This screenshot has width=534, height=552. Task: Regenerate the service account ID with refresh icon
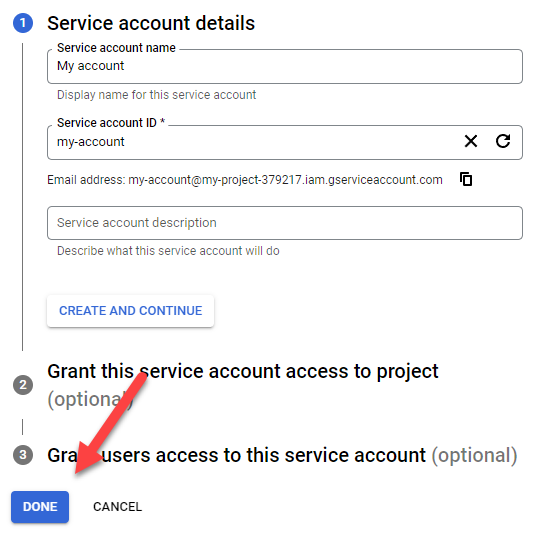pos(503,141)
